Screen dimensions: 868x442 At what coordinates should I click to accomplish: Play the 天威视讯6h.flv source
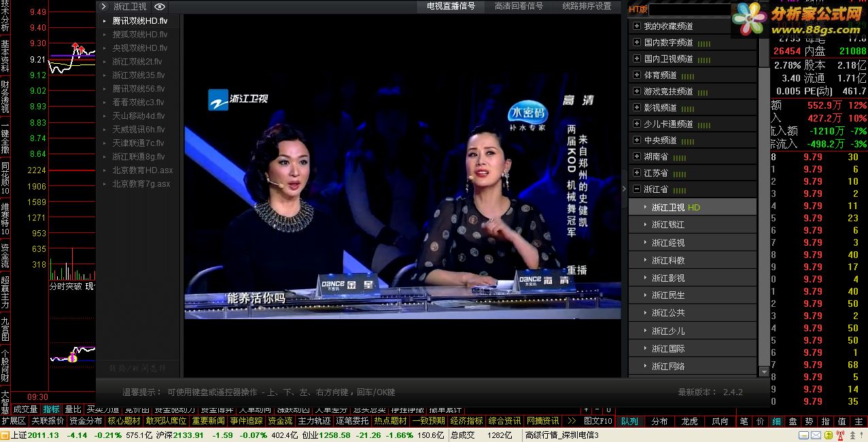point(139,130)
